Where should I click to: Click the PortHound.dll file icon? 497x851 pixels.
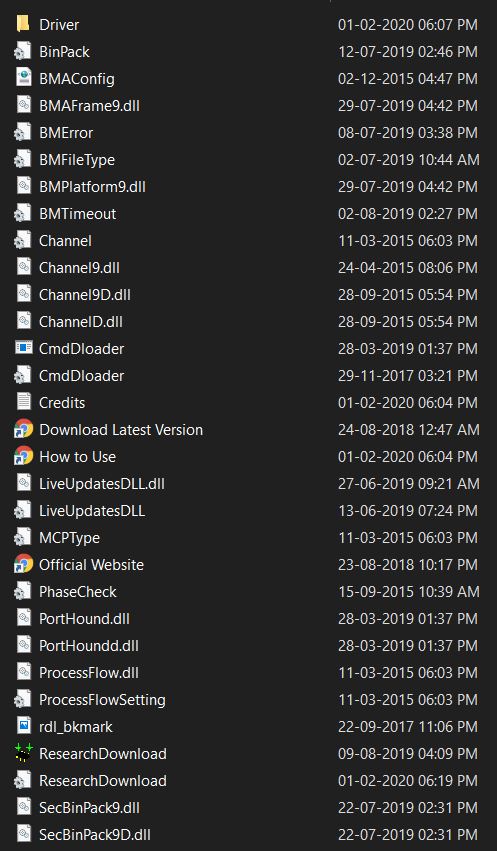coord(23,618)
